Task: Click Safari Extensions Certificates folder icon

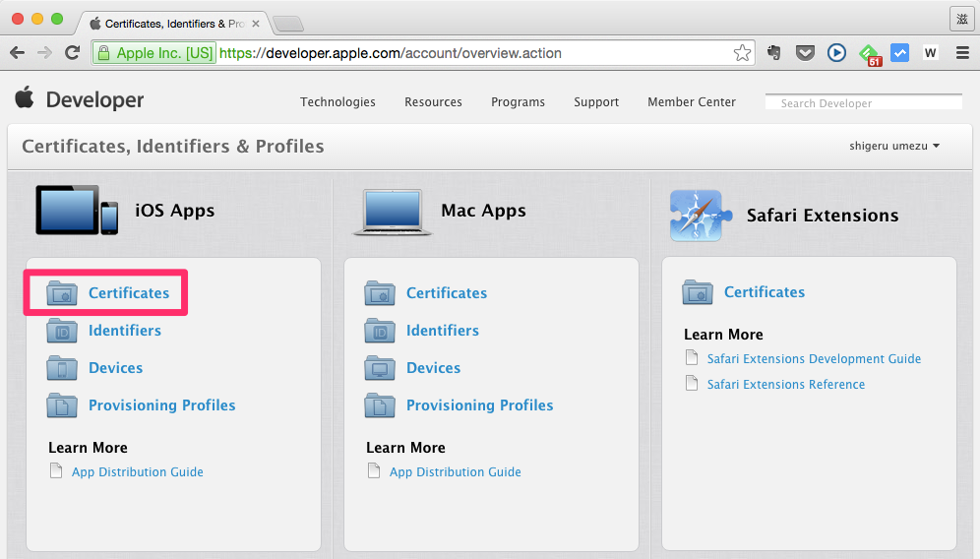Action: tap(698, 291)
